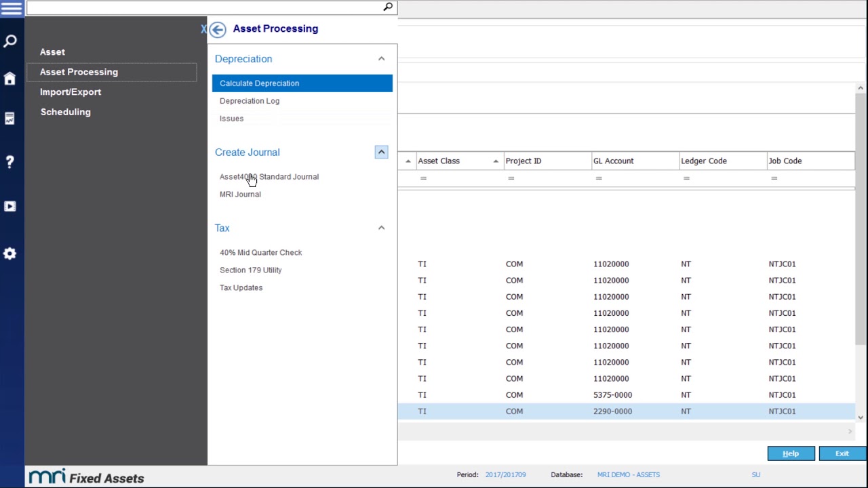This screenshot has height=488, width=868.
Task: Open the 40% Mid Quarter Check
Action: [261, 253]
